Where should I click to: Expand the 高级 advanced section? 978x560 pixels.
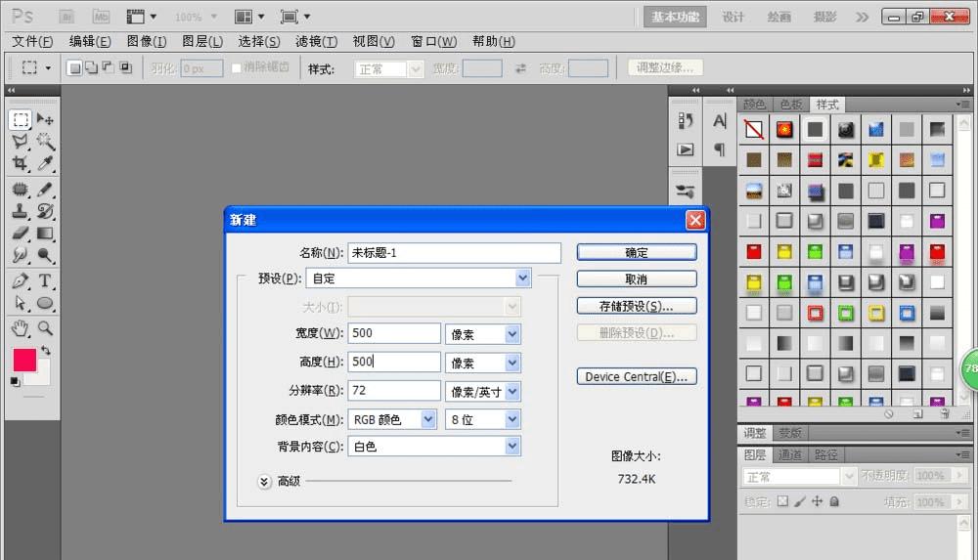pyautogui.click(x=264, y=481)
